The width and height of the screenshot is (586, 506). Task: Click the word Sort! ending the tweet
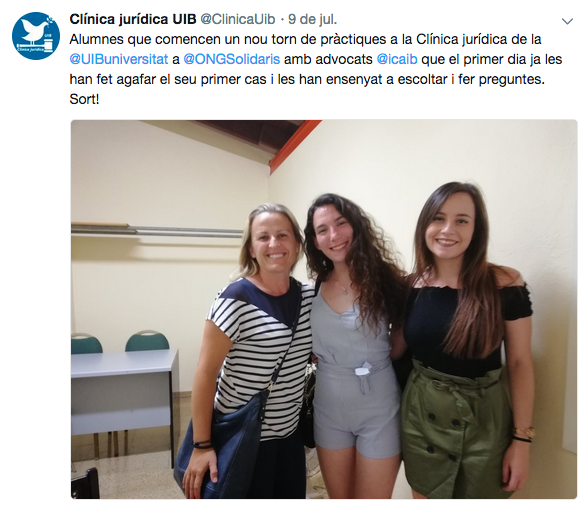(x=84, y=99)
